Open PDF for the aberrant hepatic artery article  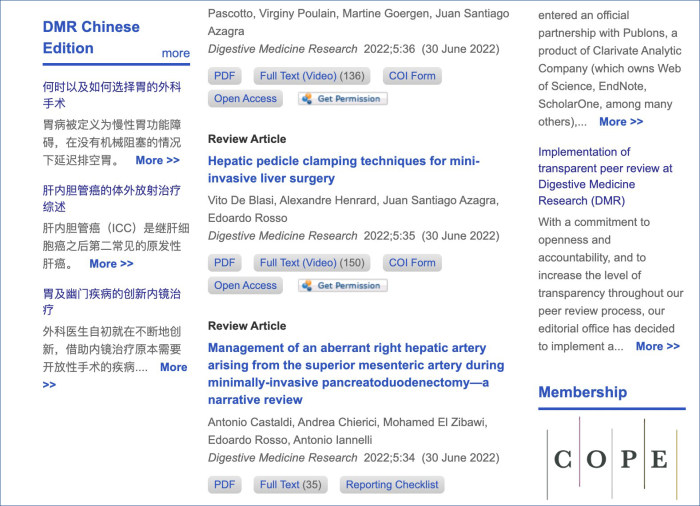click(225, 485)
